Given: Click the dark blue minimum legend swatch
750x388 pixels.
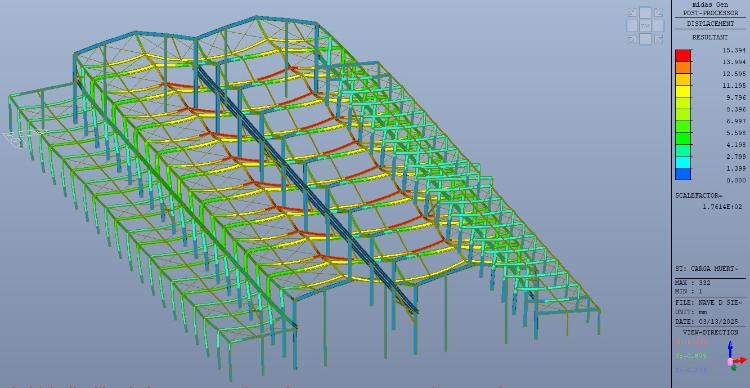Looking at the screenshot, I should [x=683, y=174].
